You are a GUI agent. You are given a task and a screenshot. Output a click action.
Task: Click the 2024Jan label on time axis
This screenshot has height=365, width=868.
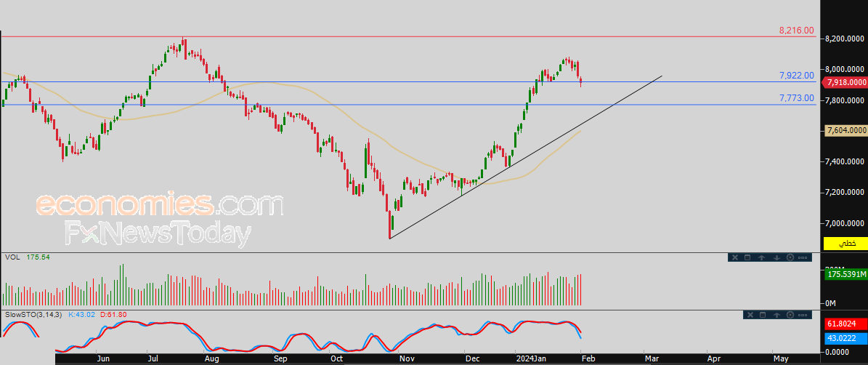(x=532, y=359)
